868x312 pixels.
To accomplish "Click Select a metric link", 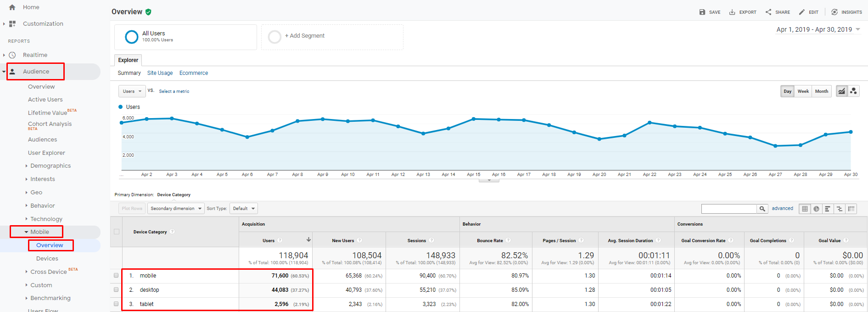I will 174,91.
